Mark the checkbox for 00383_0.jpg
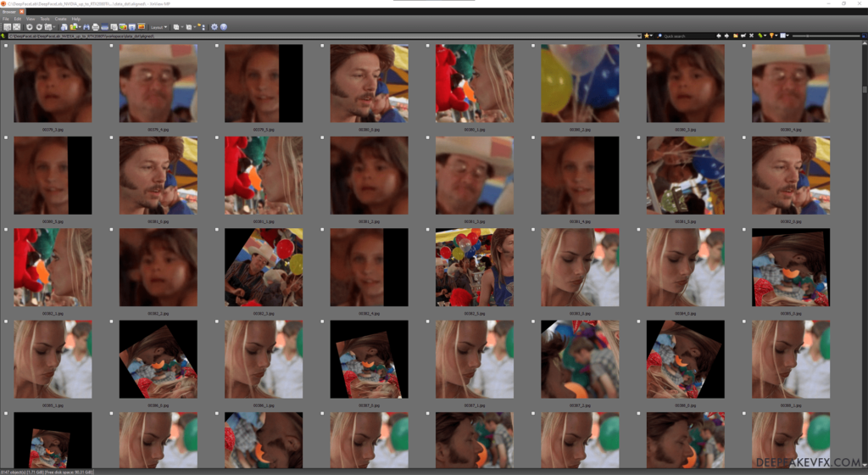This screenshot has height=475, width=868. coord(533,229)
